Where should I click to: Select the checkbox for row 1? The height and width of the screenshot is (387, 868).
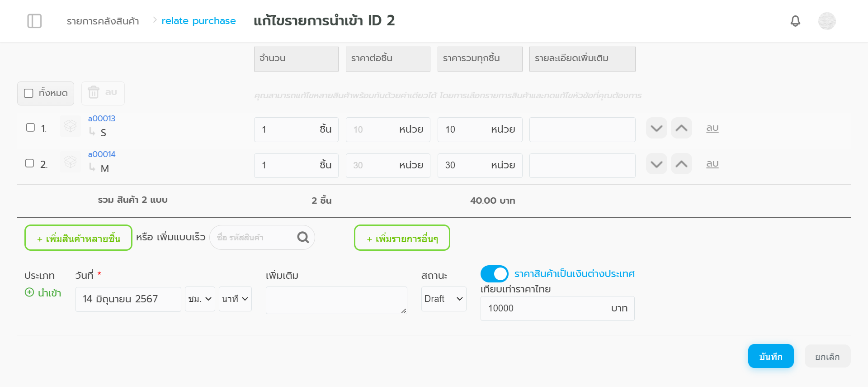click(30, 128)
